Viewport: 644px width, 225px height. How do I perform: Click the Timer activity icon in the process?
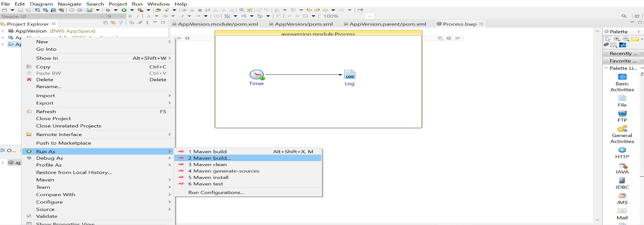coord(257,75)
